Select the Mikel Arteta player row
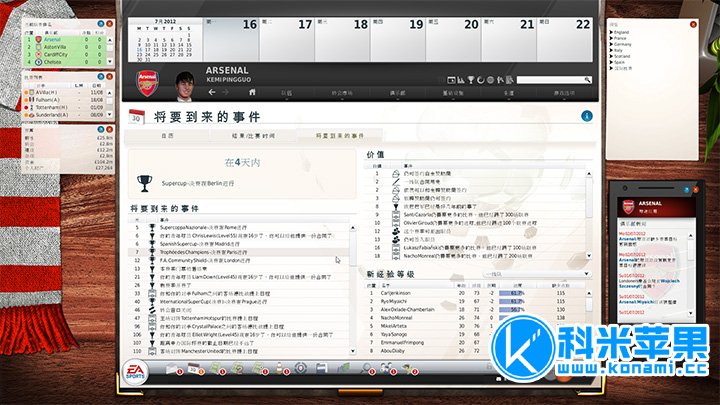Image resolution: width=720 pixels, height=405 pixels. click(x=475, y=326)
